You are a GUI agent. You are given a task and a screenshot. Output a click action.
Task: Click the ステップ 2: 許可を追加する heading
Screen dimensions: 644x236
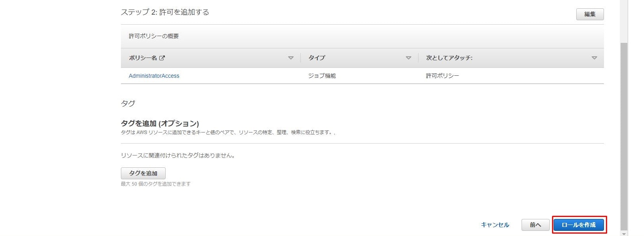165,12
